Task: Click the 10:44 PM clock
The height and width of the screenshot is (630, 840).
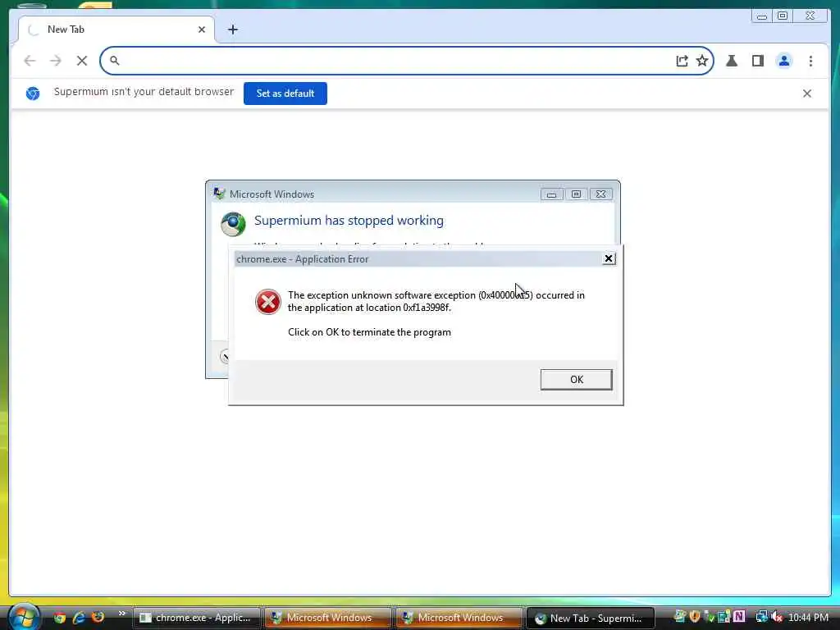Action: coord(808,618)
